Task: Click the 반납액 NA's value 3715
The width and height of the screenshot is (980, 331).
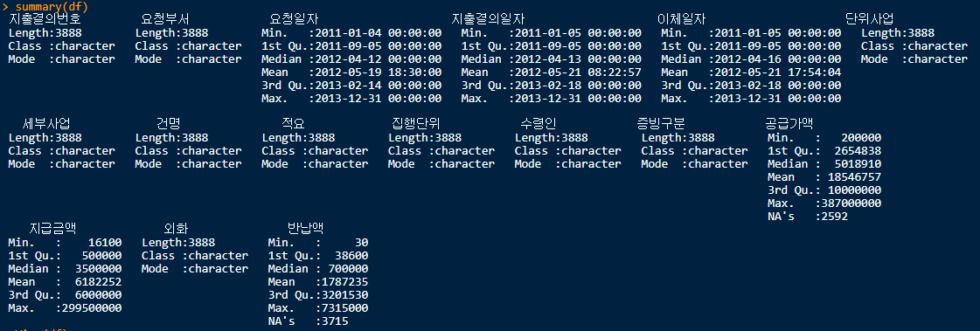Action: pos(332,321)
